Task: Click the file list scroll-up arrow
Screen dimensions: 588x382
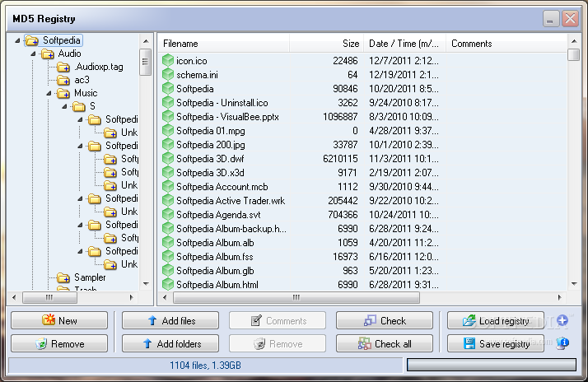Action: point(574,40)
